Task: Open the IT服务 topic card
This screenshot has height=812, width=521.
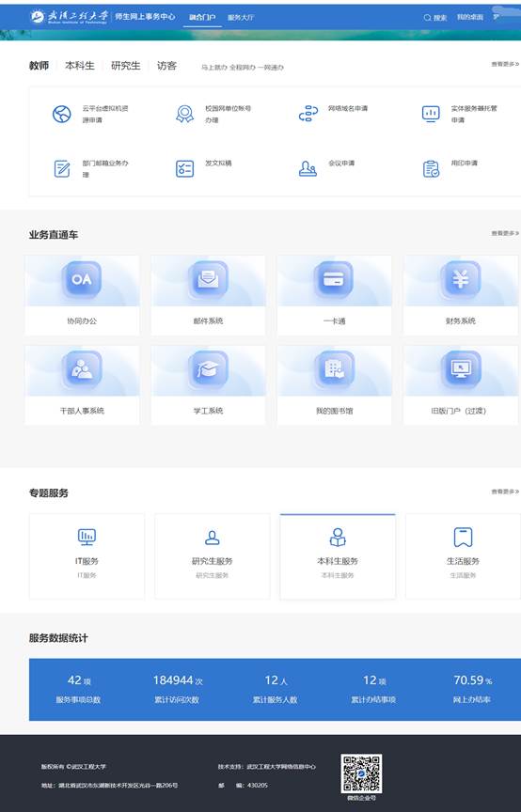Action: 87,556
